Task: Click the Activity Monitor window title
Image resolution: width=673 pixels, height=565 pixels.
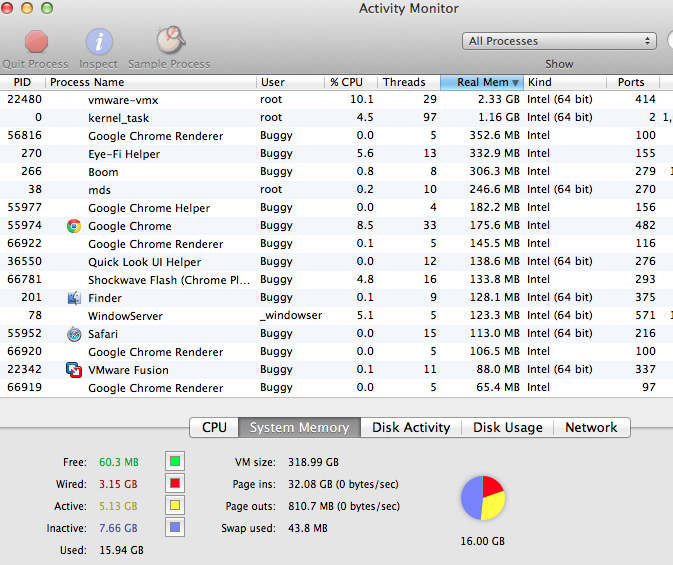Action: click(409, 9)
